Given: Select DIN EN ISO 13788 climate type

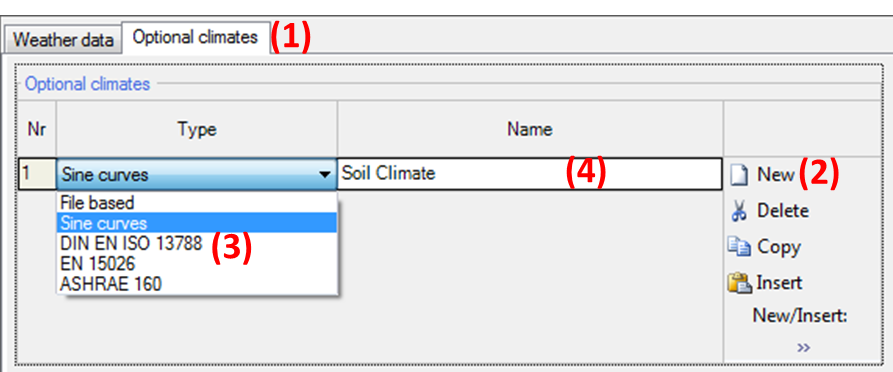Looking at the screenshot, I should (x=130, y=243).
